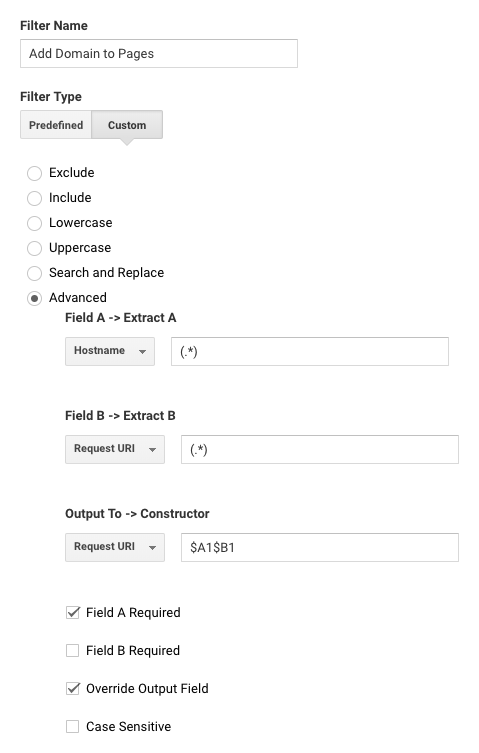This screenshot has height=753, width=479.
Task: Switch to the Predefined filter tab
Action: tap(56, 125)
